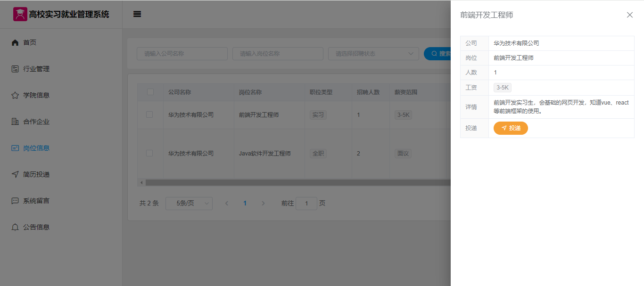
Task: Click the hamburger menu collapse icon
Action: coord(137,14)
